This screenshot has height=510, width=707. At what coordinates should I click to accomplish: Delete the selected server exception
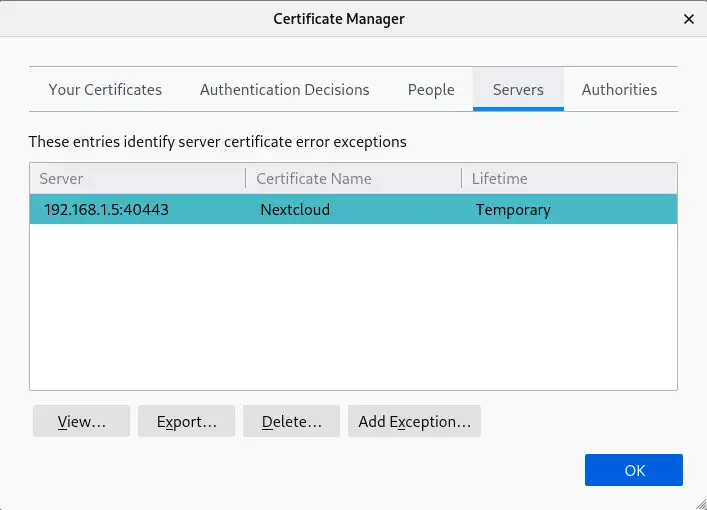click(x=291, y=422)
